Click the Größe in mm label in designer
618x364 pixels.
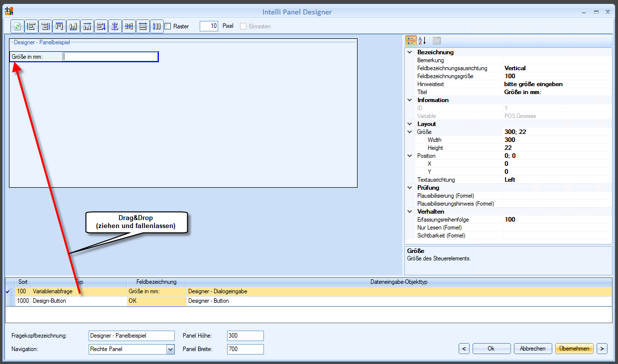(x=27, y=57)
